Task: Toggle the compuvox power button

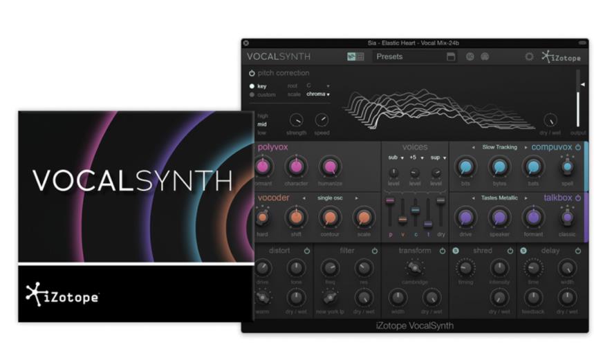Action: pyautogui.click(x=578, y=147)
